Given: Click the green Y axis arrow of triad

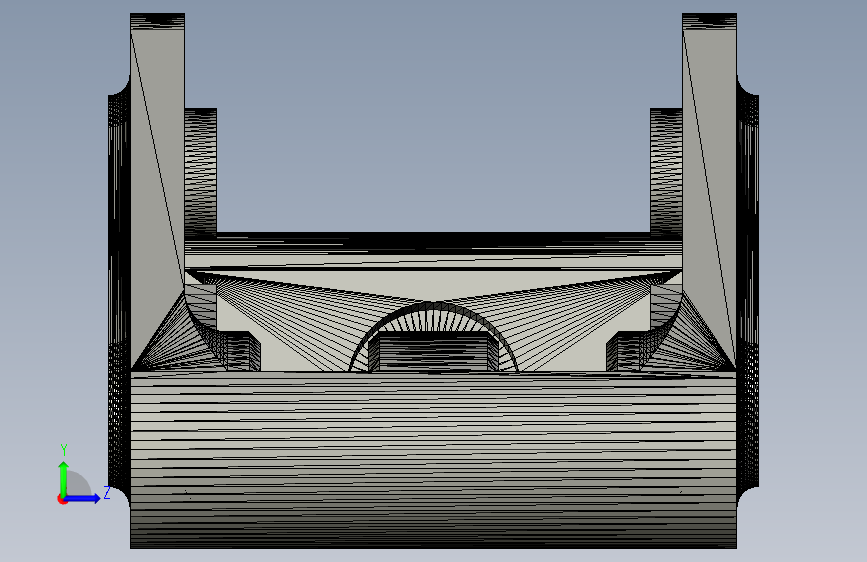Looking at the screenshot, I should click(x=64, y=479).
